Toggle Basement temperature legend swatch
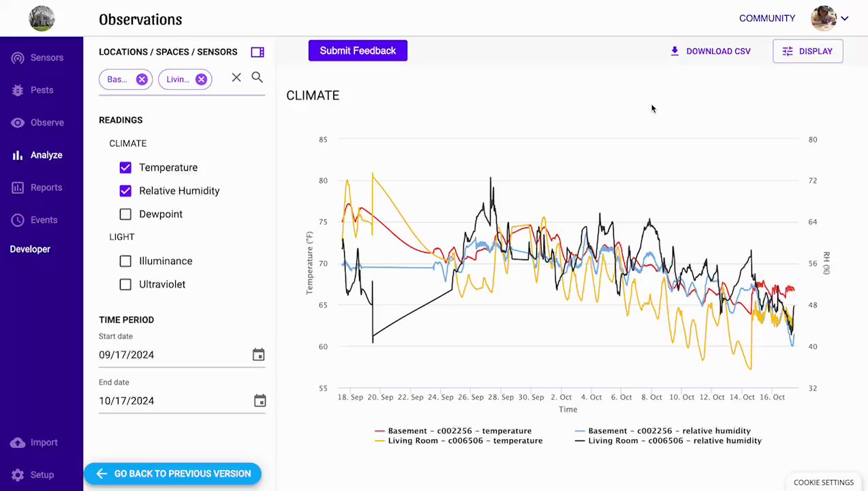The width and height of the screenshot is (868, 491). [379, 431]
